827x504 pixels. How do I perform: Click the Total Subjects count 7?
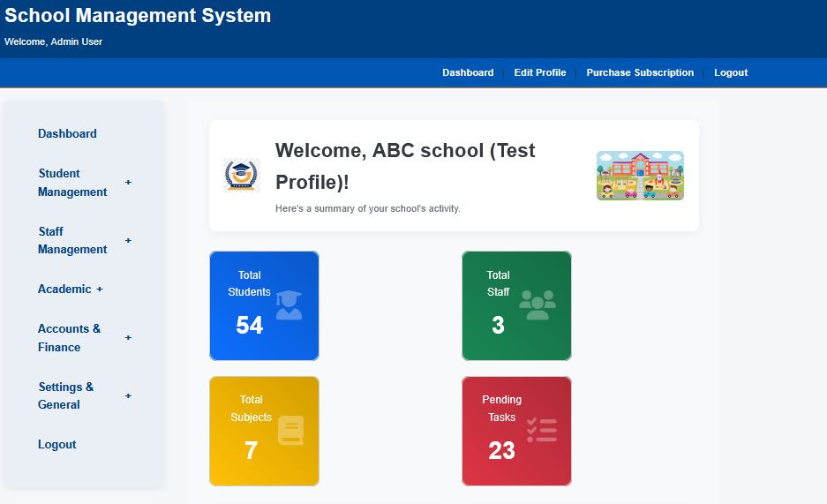pyautogui.click(x=251, y=450)
